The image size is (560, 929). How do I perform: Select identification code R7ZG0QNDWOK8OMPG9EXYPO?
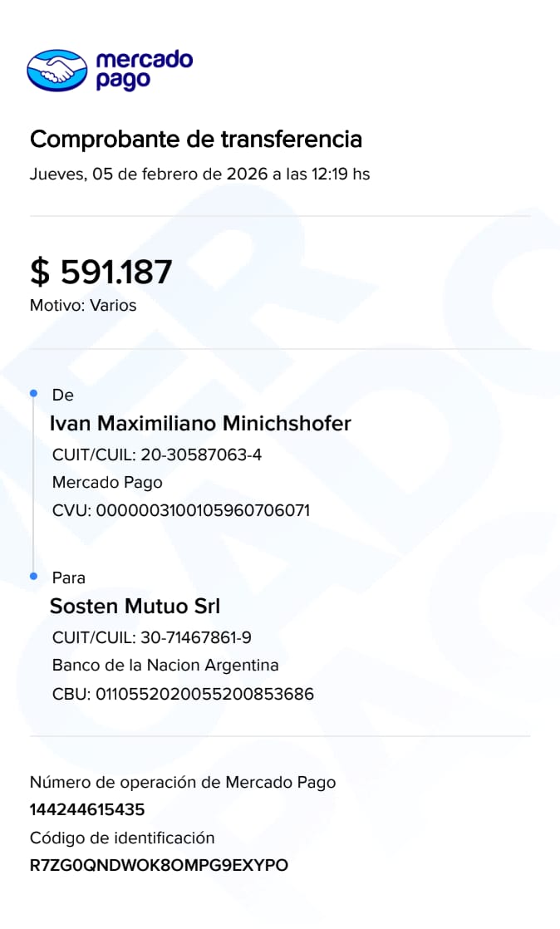click(x=159, y=865)
